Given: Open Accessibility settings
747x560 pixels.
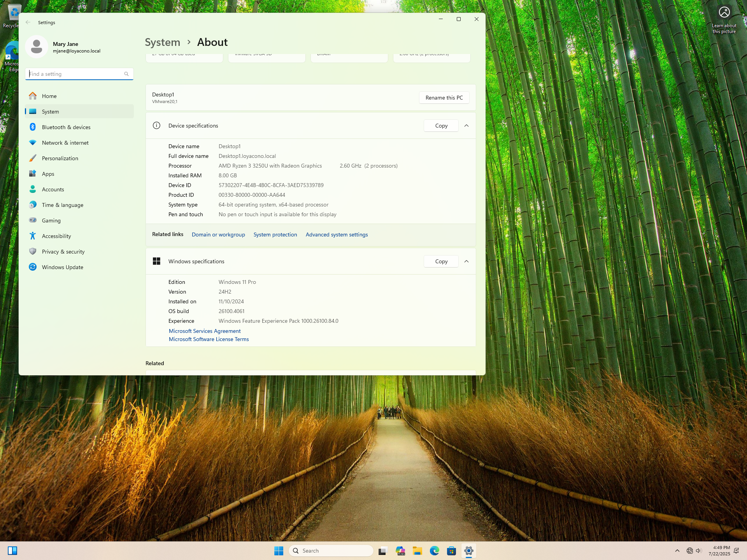Looking at the screenshot, I should 79,236.
